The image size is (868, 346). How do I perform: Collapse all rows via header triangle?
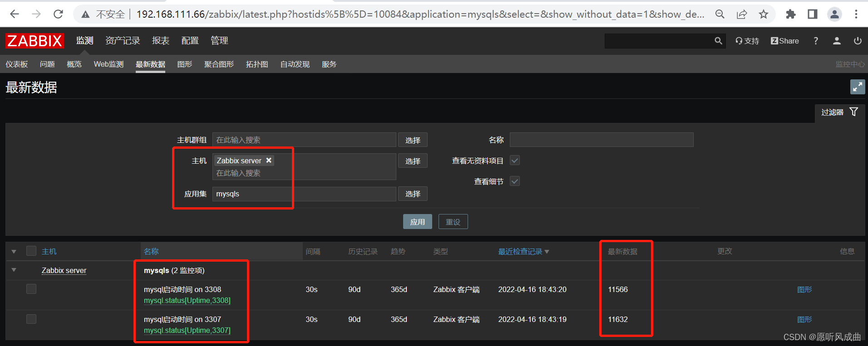click(x=14, y=251)
